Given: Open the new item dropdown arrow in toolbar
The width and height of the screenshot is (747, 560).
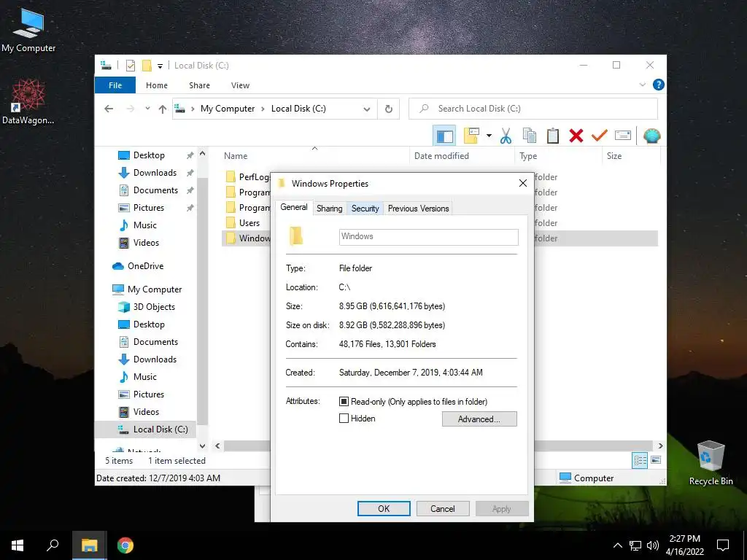Looking at the screenshot, I should [x=489, y=136].
